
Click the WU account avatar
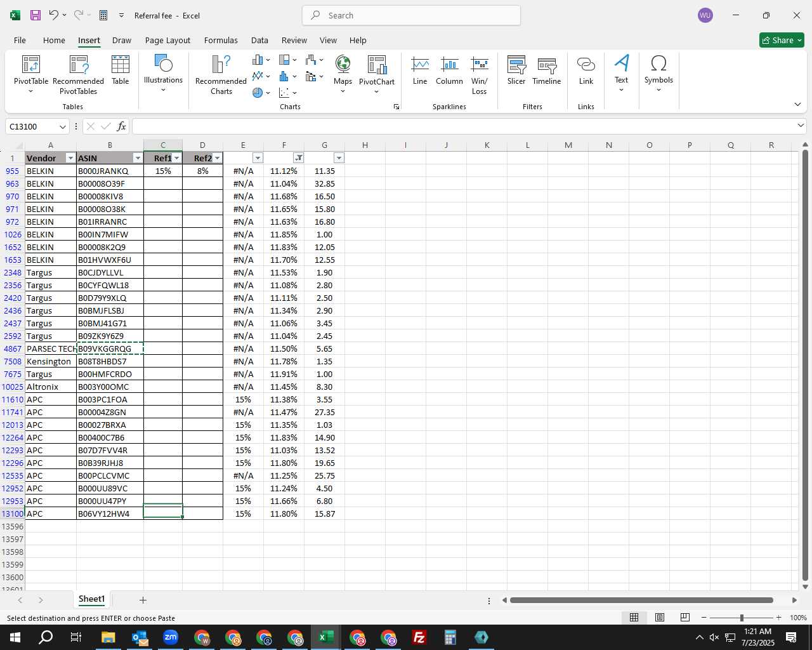pos(705,15)
